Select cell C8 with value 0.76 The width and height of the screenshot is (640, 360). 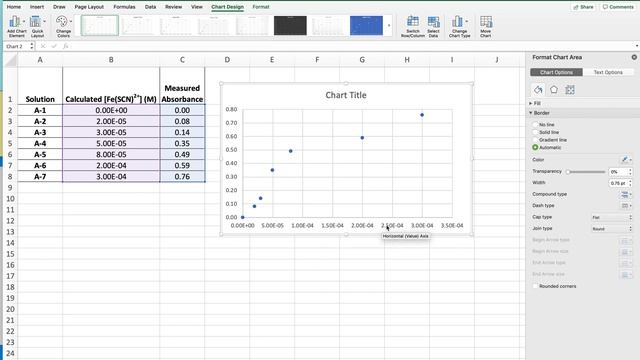click(182, 176)
